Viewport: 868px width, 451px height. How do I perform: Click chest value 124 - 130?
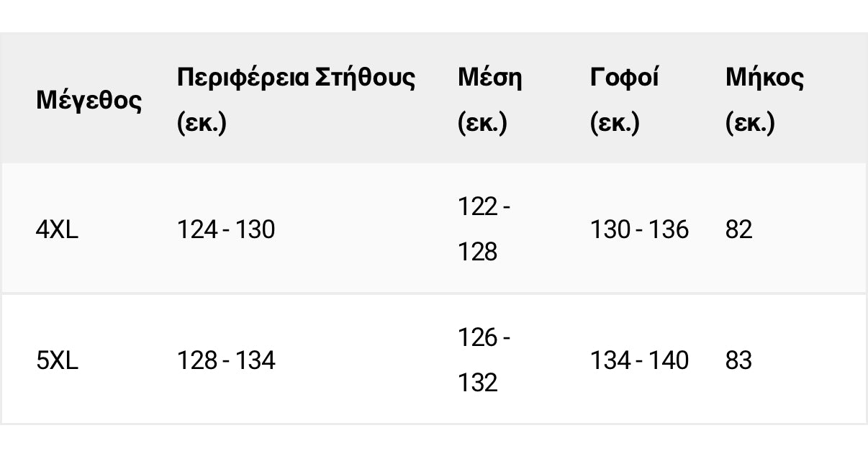tap(226, 230)
